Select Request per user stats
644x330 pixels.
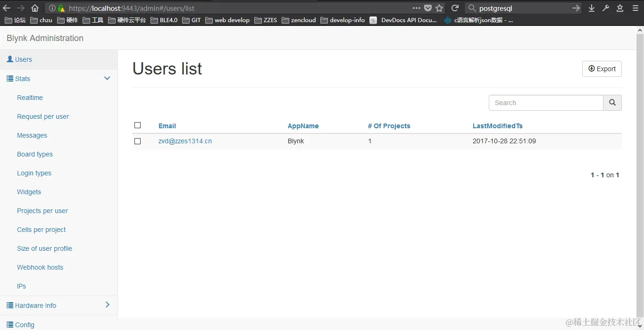click(x=43, y=116)
